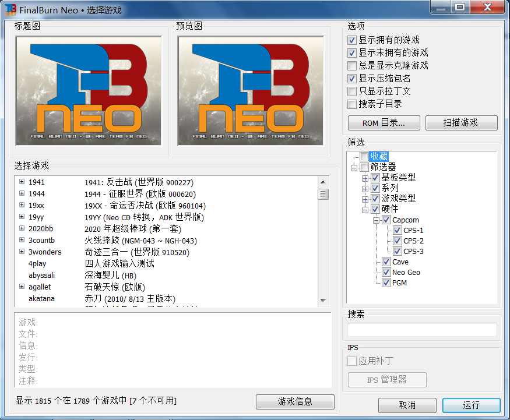Click the game list scrollbar thumb
510x420 pixels.
tap(323, 195)
